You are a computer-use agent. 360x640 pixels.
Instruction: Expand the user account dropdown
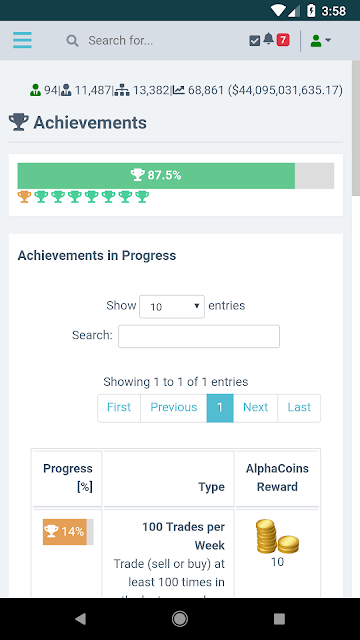point(321,40)
